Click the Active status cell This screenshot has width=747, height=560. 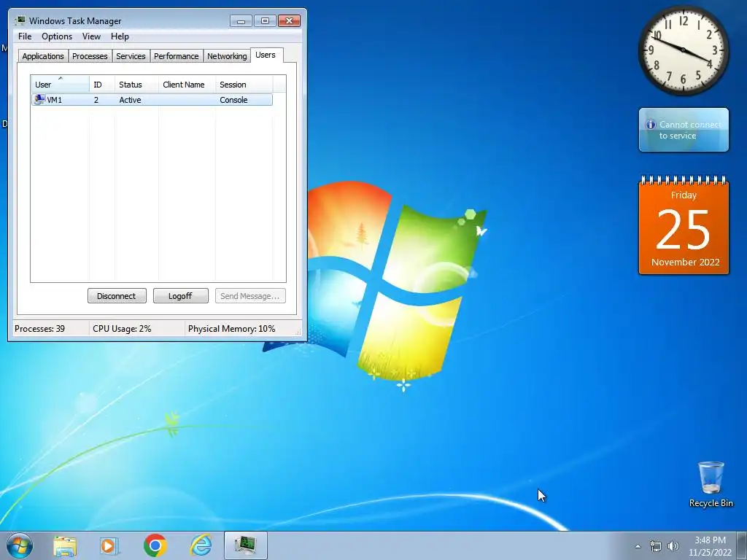pos(130,100)
